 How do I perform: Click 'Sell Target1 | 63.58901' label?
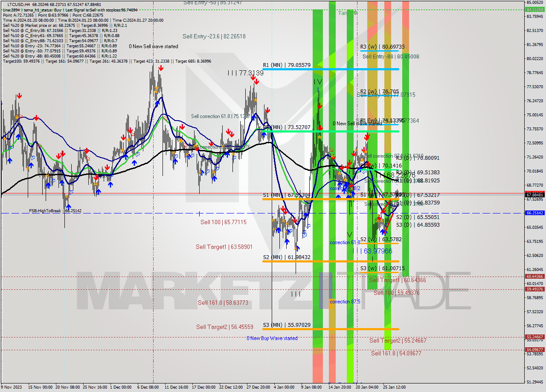224,247
